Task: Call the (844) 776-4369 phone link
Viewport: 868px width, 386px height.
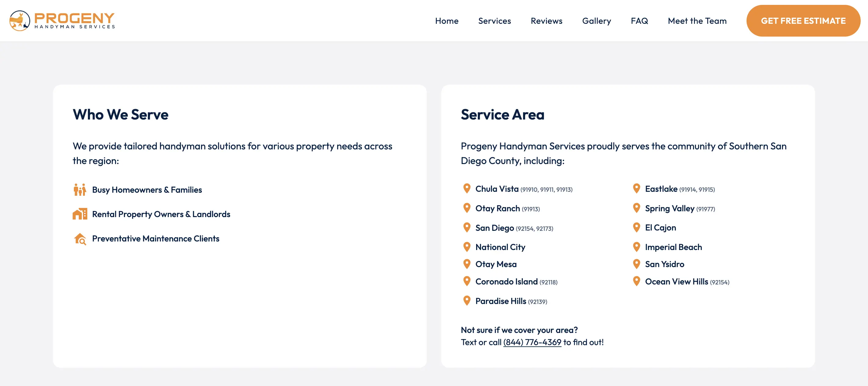Action: 532,342
